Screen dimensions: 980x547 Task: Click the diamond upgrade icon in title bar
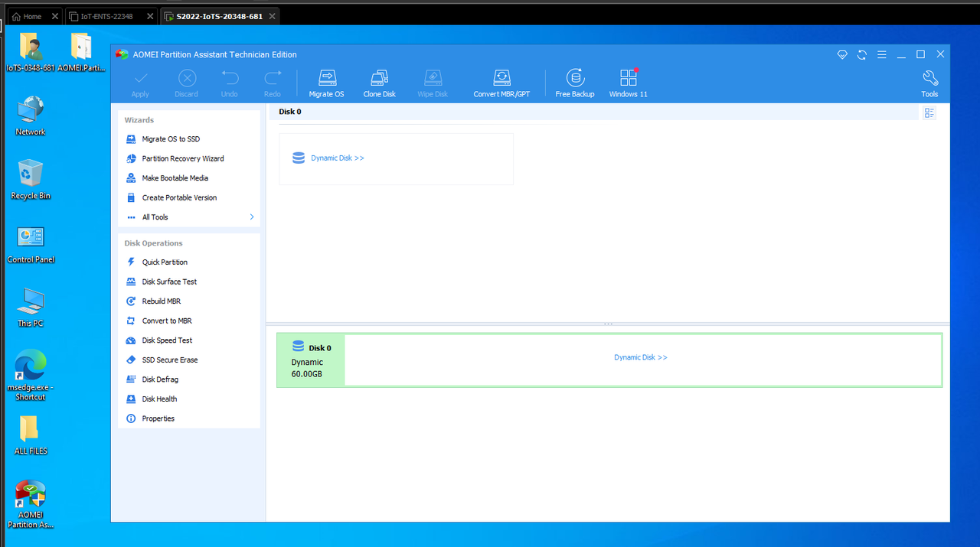pyautogui.click(x=842, y=54)
